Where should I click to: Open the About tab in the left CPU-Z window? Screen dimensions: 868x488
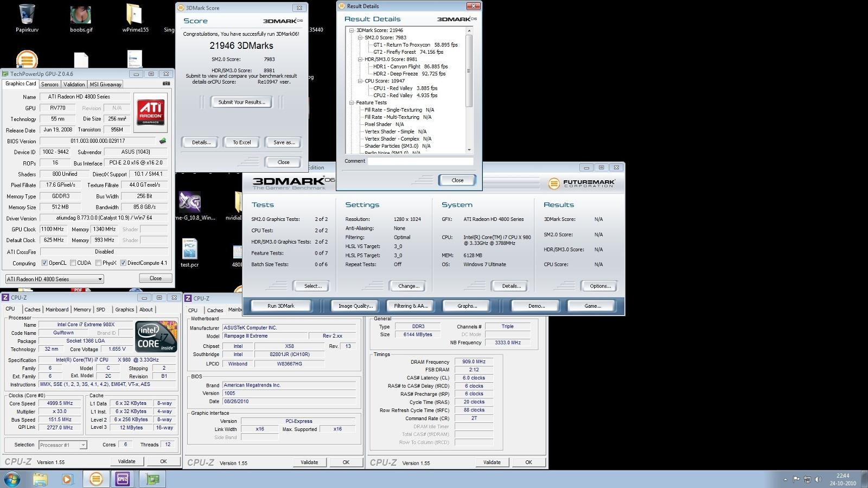[146, 309]
